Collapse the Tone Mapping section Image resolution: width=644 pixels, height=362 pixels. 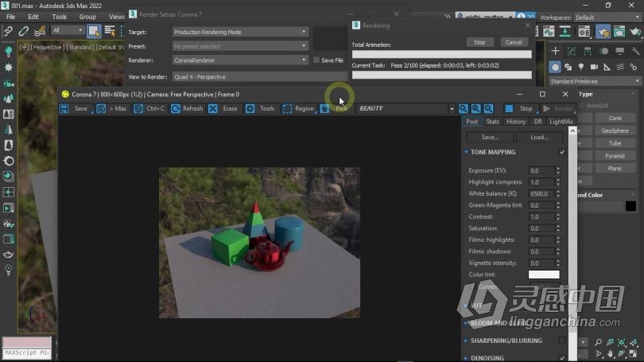[466, 152]
